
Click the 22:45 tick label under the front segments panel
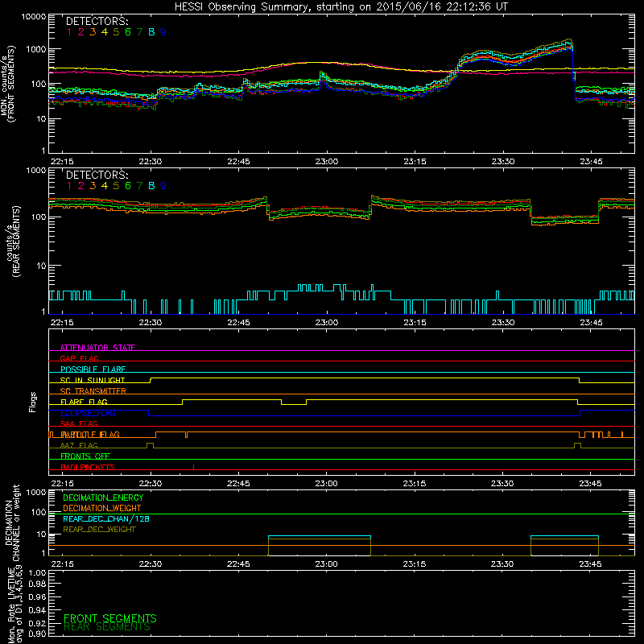[x=238, y=162]
